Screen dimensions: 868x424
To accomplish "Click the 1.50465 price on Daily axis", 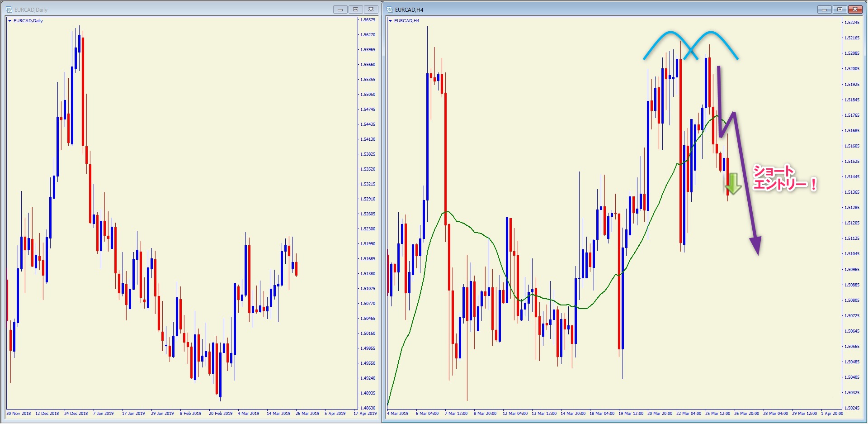I will [x=368, y=319].
